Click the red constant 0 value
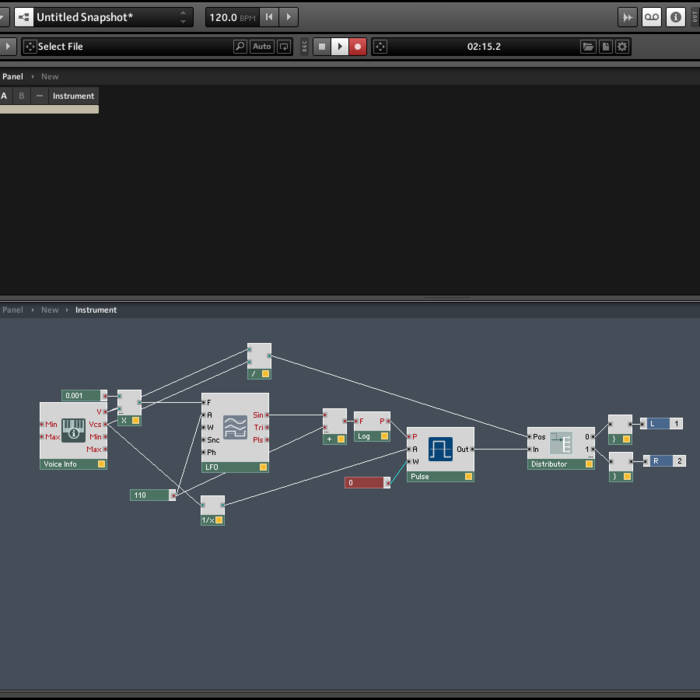Viewport: 700px width, 700px height. click(x=364, y=482)
